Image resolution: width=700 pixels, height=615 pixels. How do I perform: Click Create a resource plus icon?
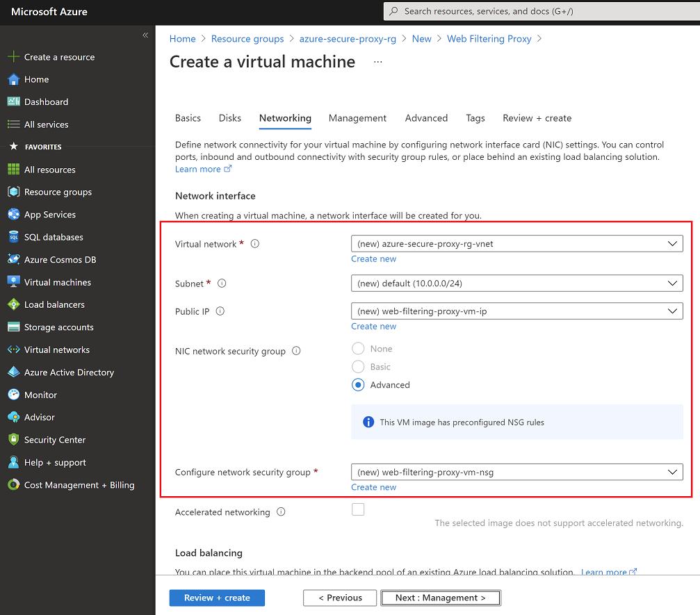coord(13,57)
